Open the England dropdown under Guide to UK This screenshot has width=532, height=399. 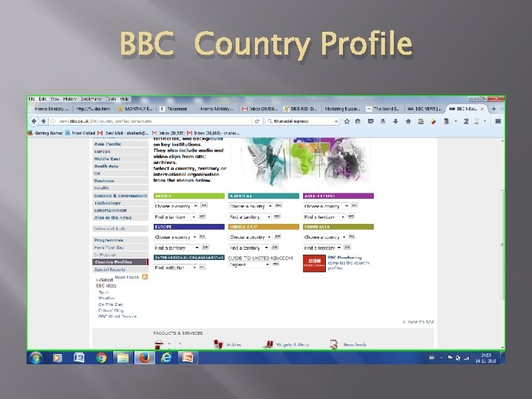249,265
